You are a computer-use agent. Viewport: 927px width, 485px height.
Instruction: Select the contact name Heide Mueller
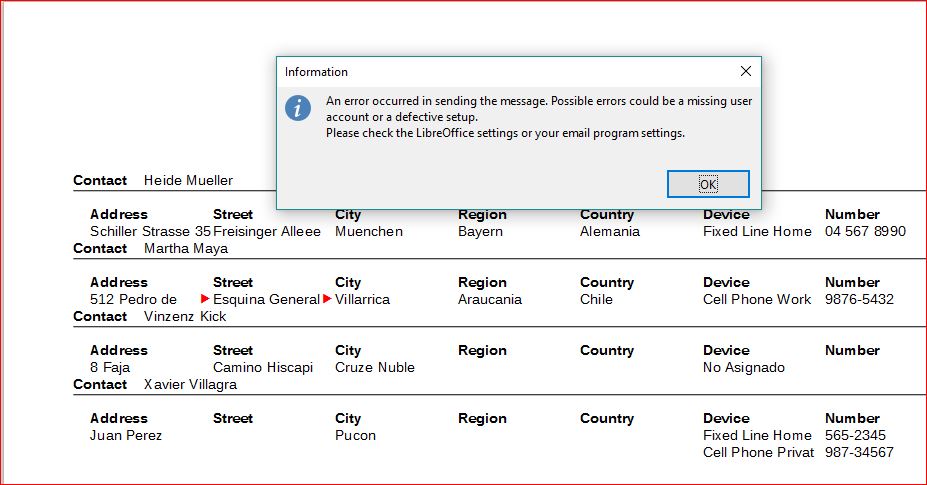click(x=188, y=181)
